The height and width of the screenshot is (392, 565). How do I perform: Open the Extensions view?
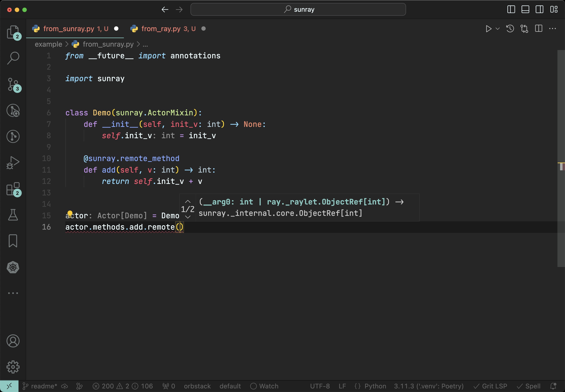[13, 189]
